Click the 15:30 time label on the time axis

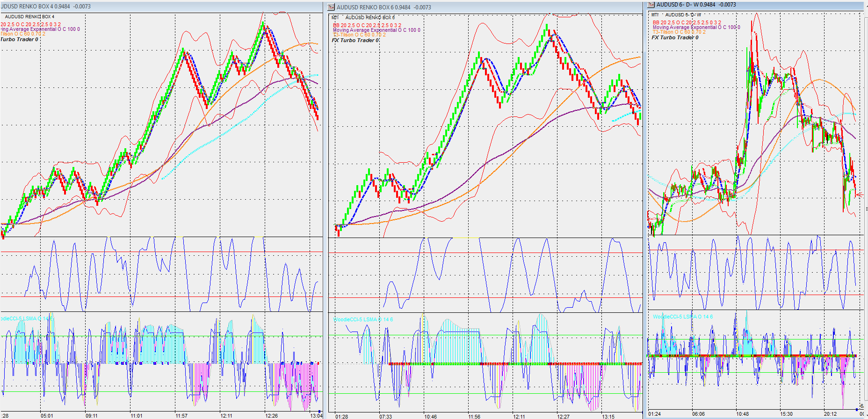[786, 414]
